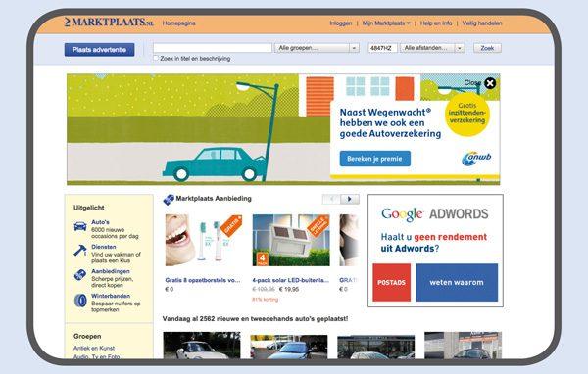Click the Uitgelicht heading
The image size is (588, 374).
click(x=89, y=208)
